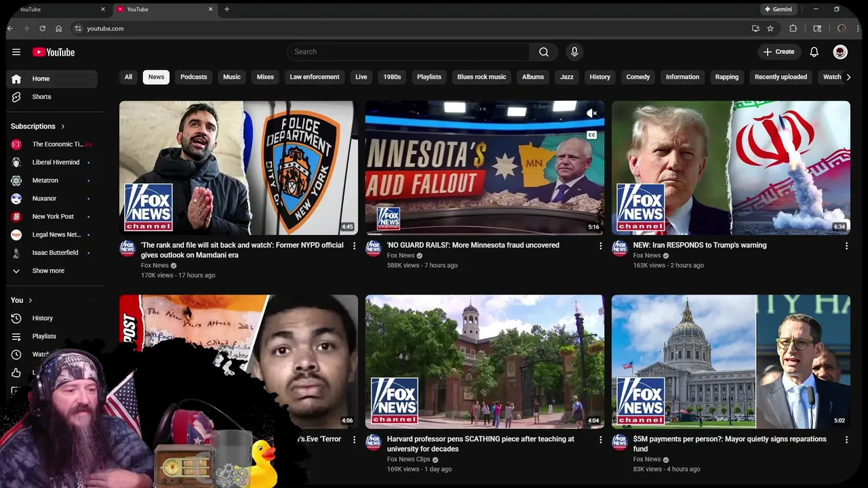Open Shorts in the sidebar
868x488 pixels.
click(x=53, y=97)
